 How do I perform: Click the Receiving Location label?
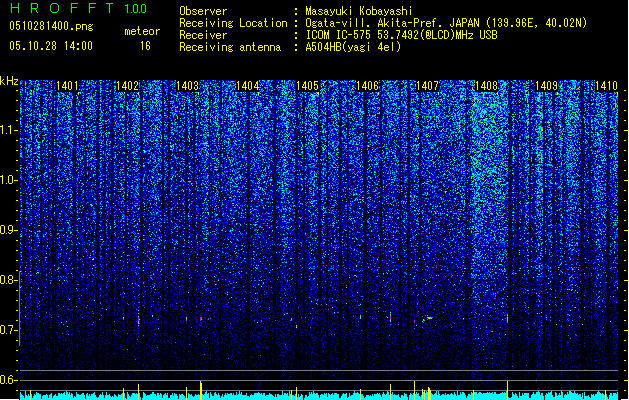click(233, 23)
